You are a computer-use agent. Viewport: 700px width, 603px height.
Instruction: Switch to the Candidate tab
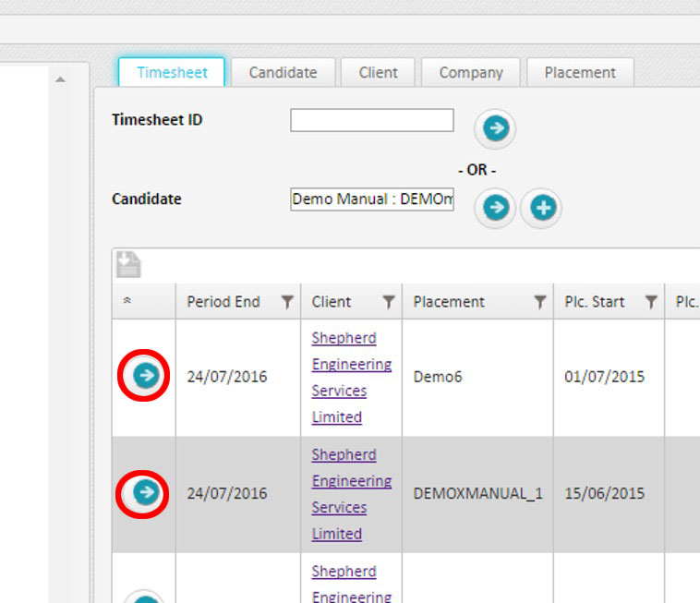[283, 72]
